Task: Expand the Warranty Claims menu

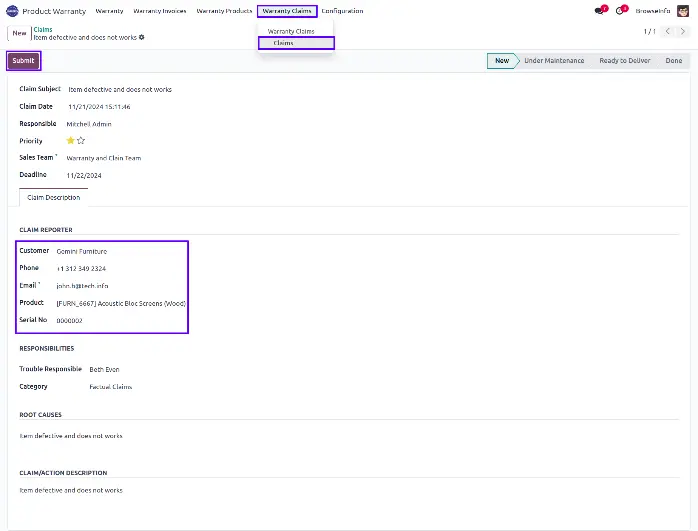Action: point(287,11)
